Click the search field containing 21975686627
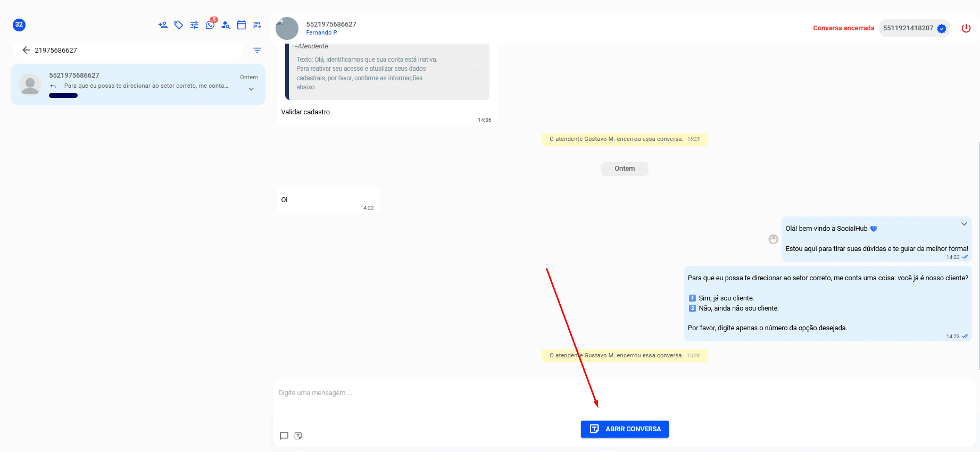 coord(128,51)
